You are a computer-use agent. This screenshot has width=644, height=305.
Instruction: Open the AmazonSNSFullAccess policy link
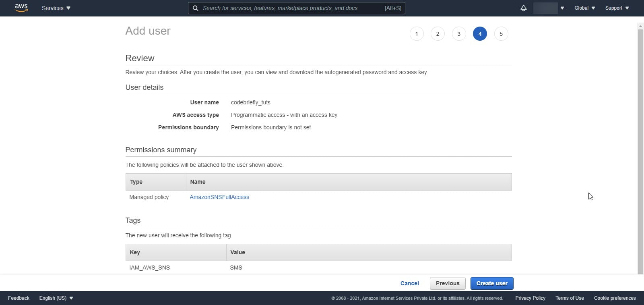tap(219, 197)
